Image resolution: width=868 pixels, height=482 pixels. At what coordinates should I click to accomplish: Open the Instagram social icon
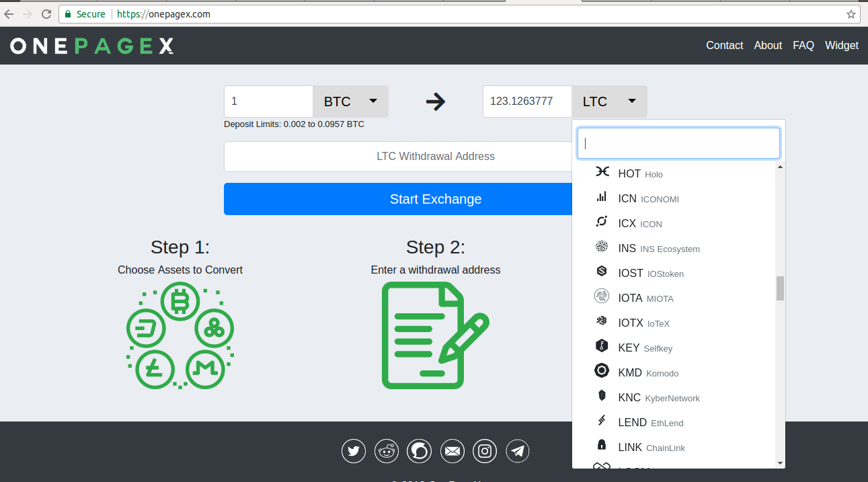[485, 451]
